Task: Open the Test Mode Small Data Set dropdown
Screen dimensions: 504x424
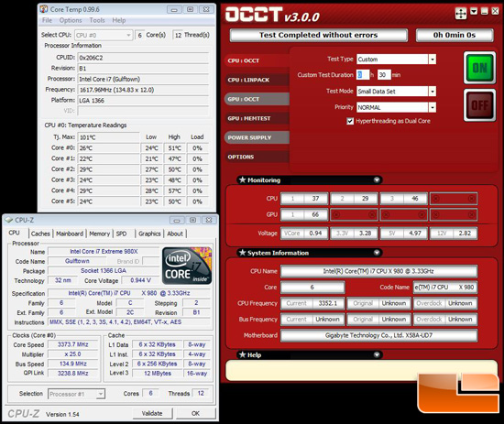Action: 433,92
